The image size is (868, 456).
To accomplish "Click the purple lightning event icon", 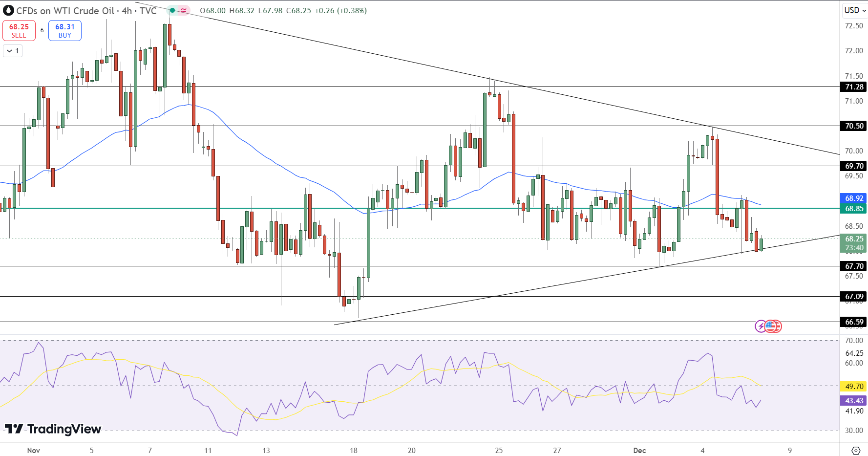I will [x=761, y=326].
